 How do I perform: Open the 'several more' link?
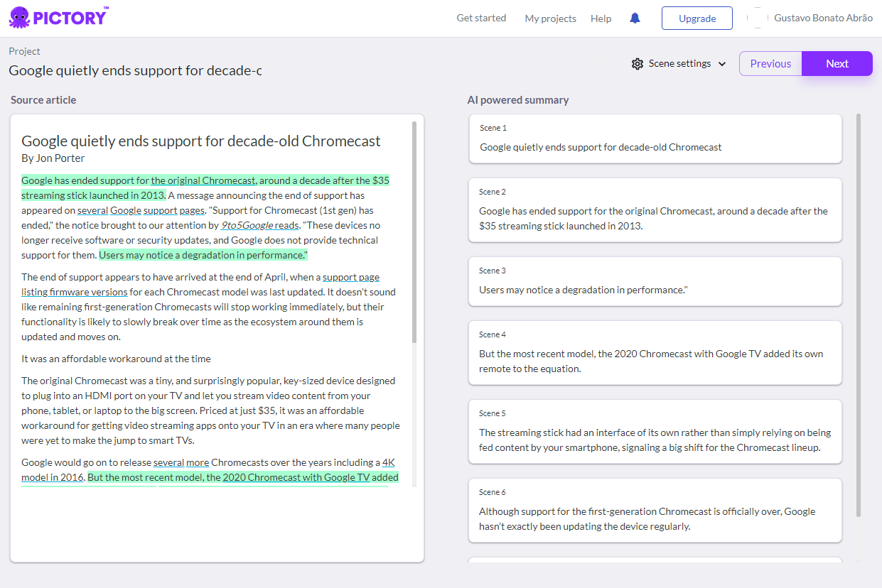tap(181, 462)
